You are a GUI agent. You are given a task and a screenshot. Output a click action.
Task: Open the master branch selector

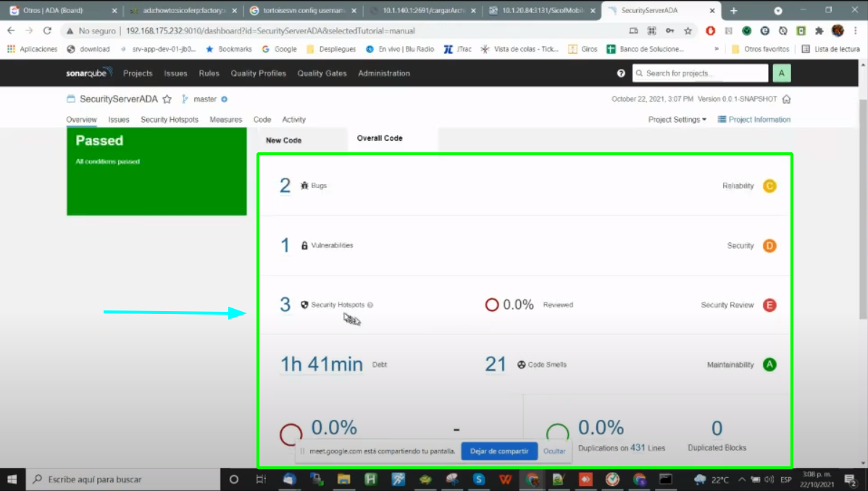[x=204, y=99]
